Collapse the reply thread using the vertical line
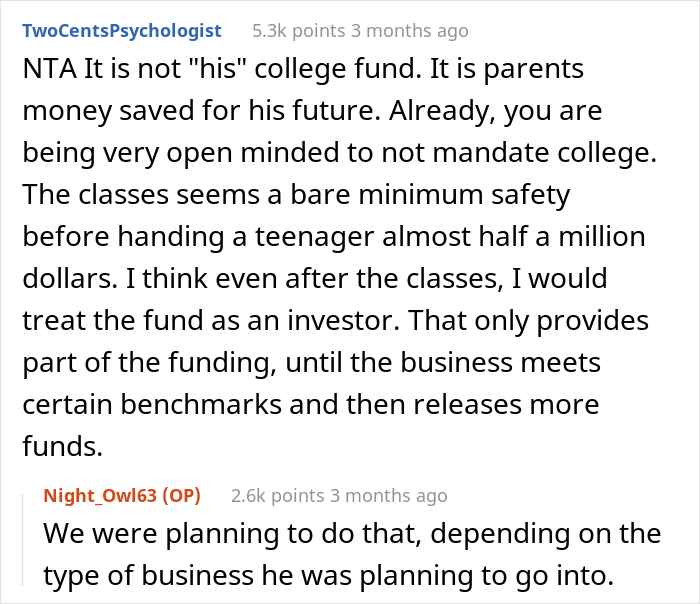 [x=24, y=540]
